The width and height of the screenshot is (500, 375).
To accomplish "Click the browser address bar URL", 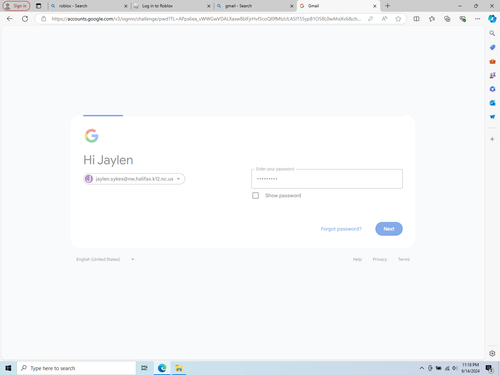I will 206,19.
